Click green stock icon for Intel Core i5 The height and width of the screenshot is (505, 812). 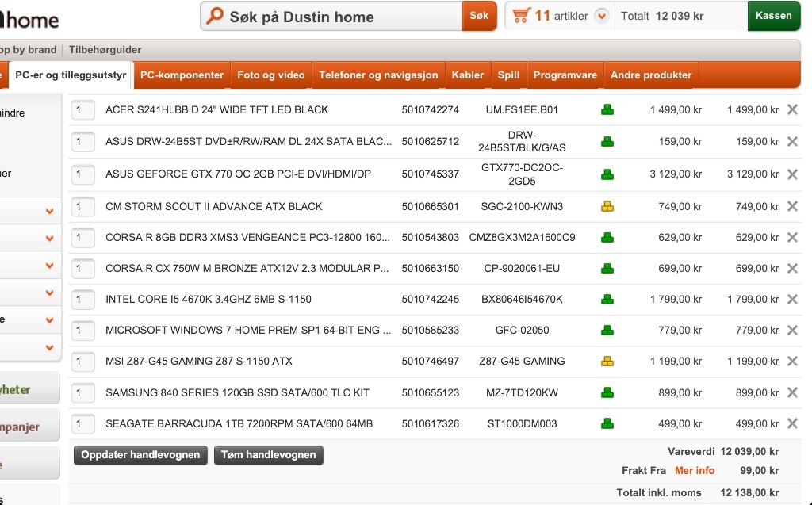click(x=607, y=300)
